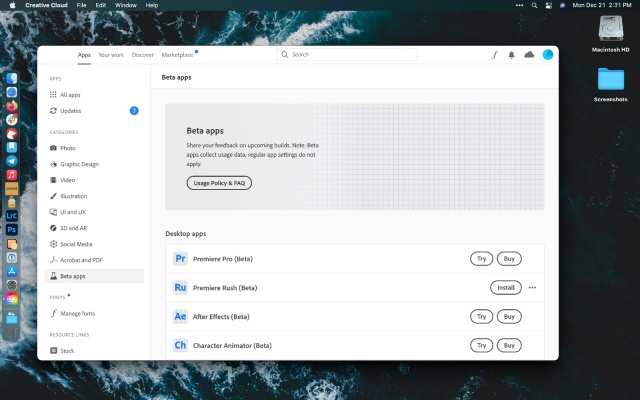Open Photoshop from the Dock

point(12,229)
